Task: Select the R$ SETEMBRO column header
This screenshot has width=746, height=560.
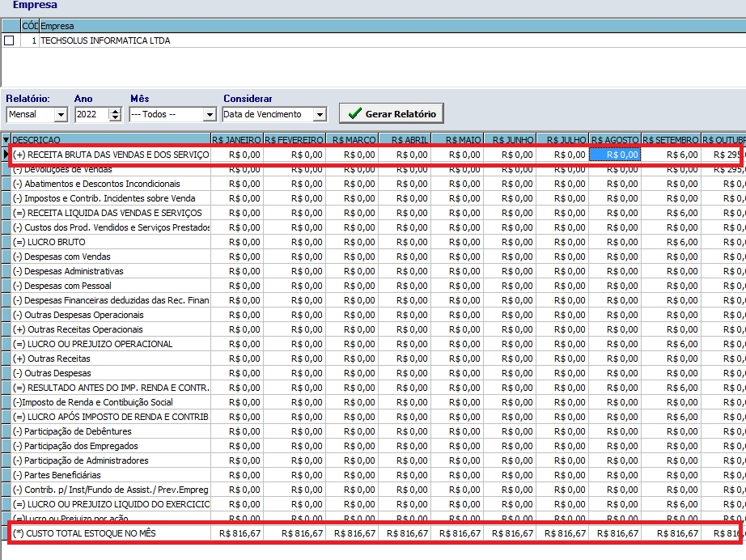Action: (672, 140)
